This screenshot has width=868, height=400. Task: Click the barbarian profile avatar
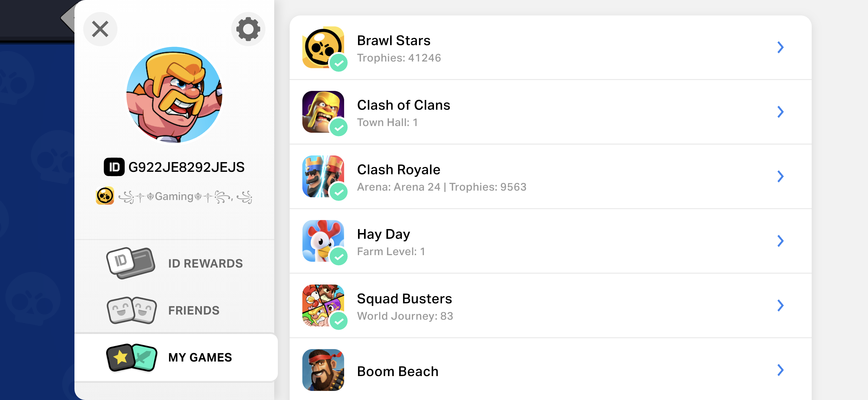[174, 95]
